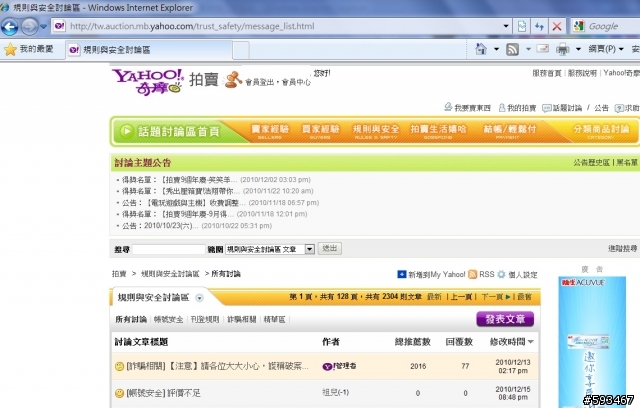Expand the Home button dropdown arrow
The image size is (640, 408).
click(x=496, y=49)
